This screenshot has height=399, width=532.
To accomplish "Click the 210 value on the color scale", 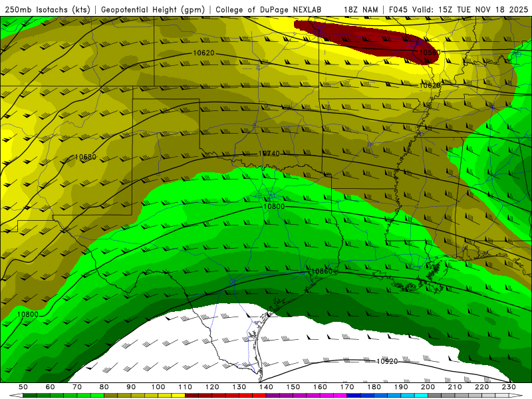I will [455, 387].
